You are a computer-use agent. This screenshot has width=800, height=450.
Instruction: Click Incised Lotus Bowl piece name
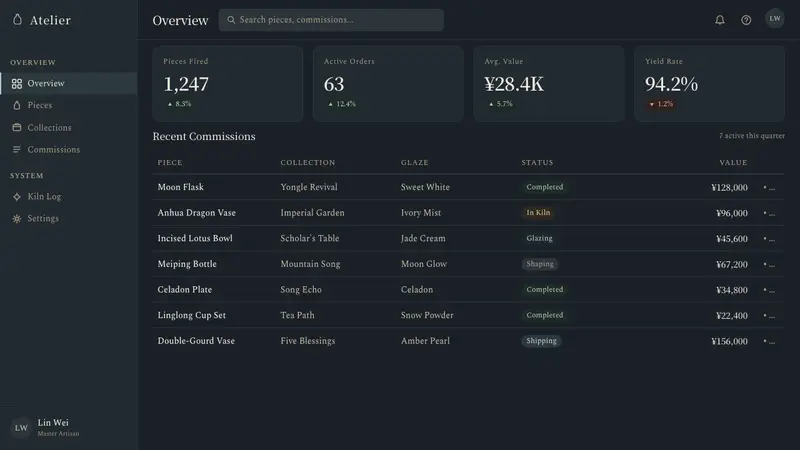pyautogui.click(x=195, y=238)
